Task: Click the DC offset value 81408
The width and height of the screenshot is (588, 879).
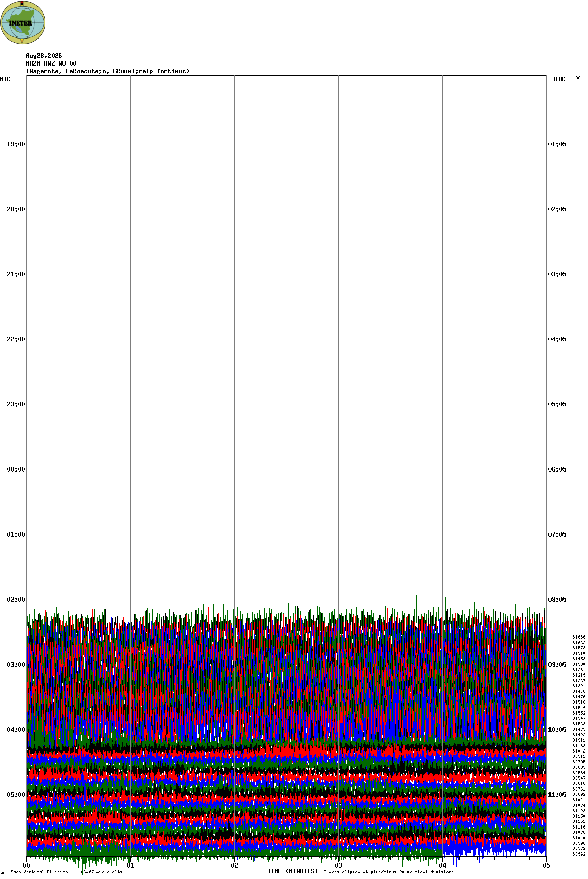Action: pos(579,691)
